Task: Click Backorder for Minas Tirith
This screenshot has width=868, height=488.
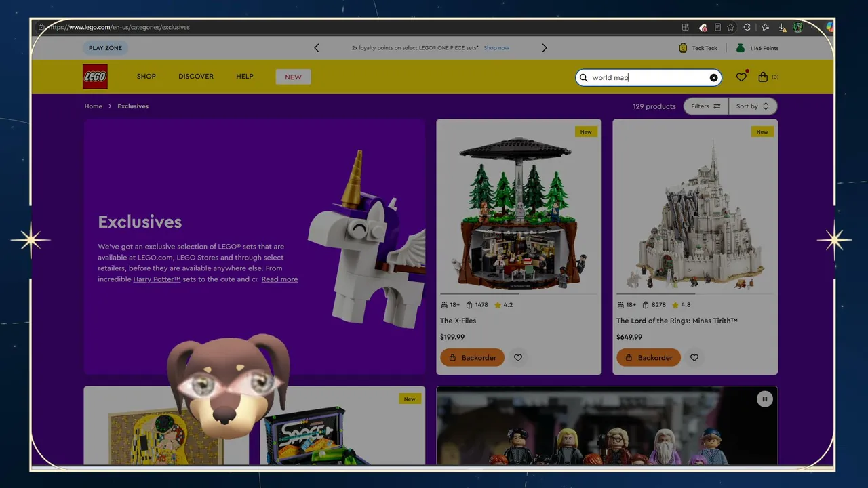Action: pyautogui.click(x=648, y=358)
